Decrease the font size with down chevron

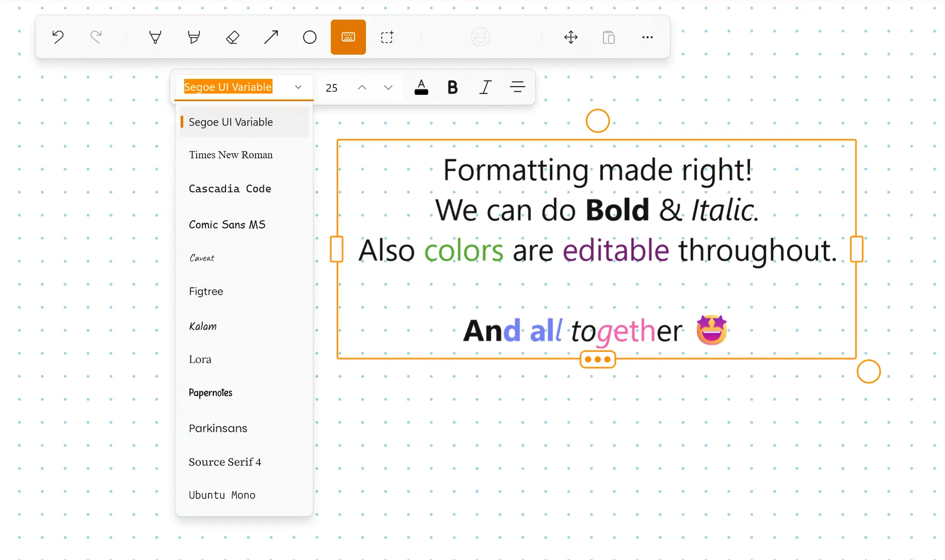click(389, 87)
